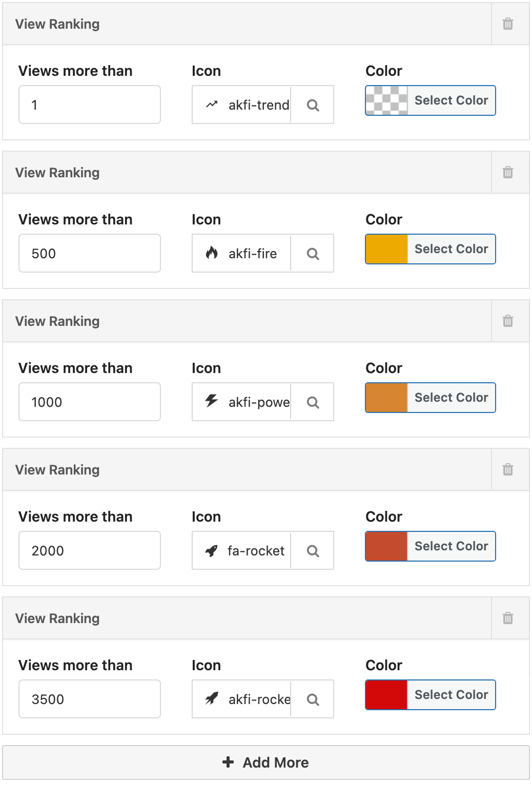Search icons for the akfi-rocket field

click(x=313, y=699)
